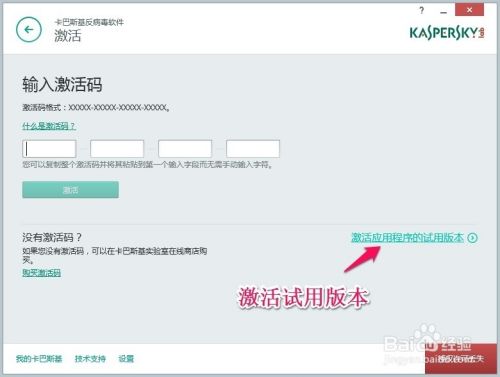
Task: Close the Kaspersky activation window
Action: tap(469, 10)
